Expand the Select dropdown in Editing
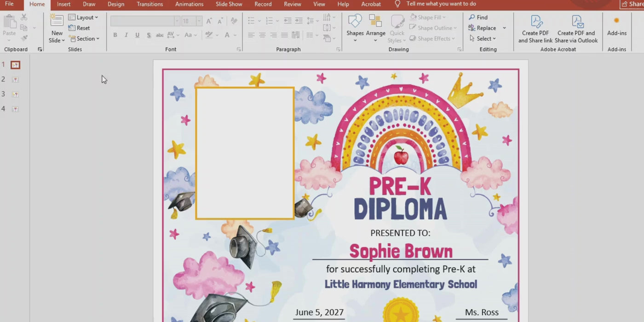The image size is (644, 322). click(x=483, y=39)
